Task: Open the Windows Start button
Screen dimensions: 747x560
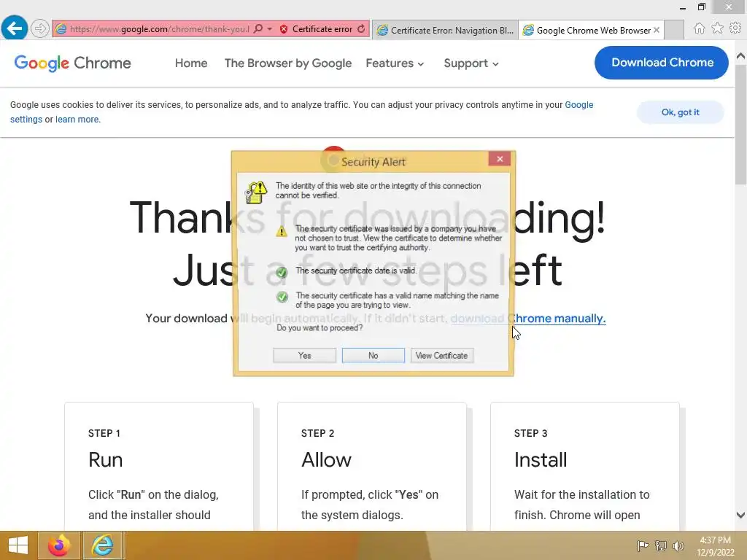Action: (x=18, y=545)
